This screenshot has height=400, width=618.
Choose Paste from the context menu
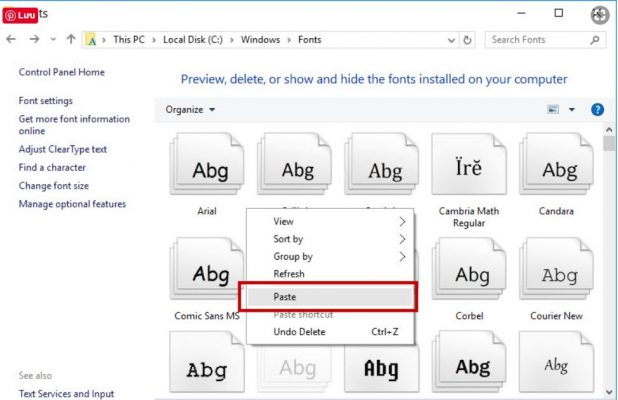pos(330,297)
